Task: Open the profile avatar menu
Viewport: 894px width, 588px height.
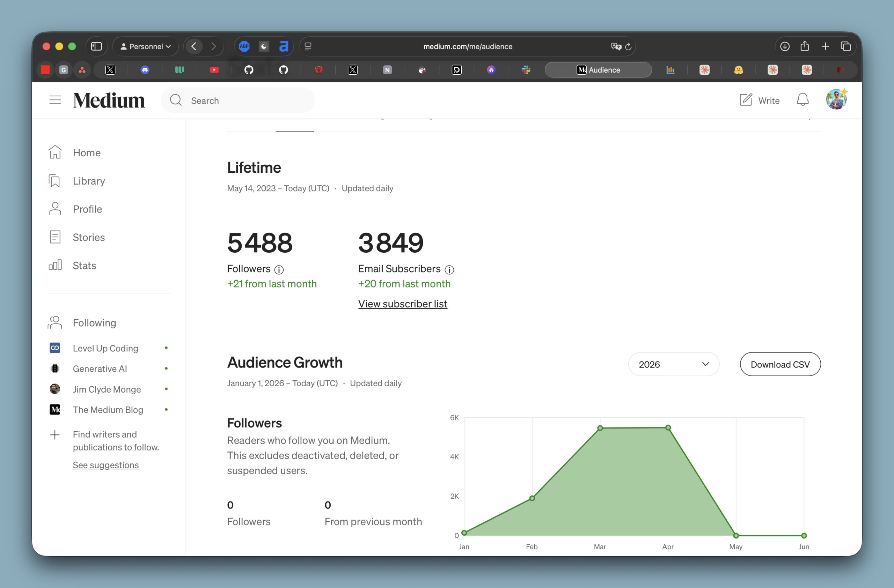Action: (836, 100)
